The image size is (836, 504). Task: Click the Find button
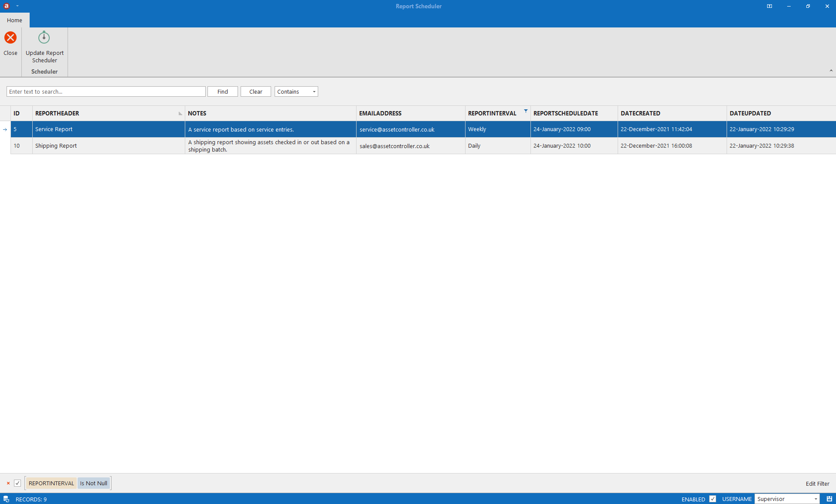pos(223,91)
